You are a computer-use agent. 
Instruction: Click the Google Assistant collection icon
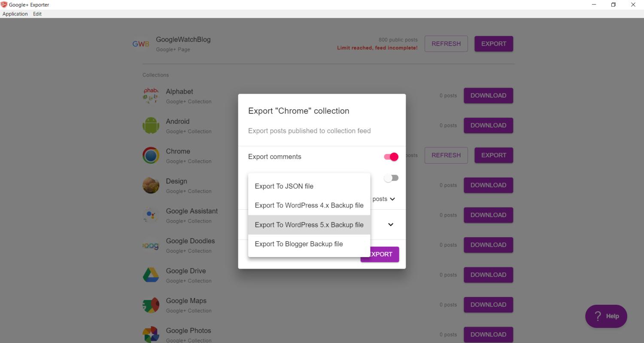click(x=151, y=215)
